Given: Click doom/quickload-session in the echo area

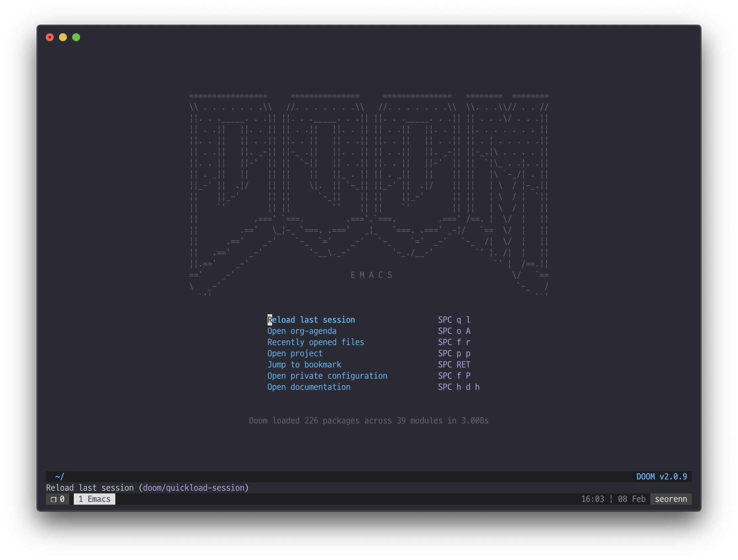Looking at the screenshot, I should (193, 488).
